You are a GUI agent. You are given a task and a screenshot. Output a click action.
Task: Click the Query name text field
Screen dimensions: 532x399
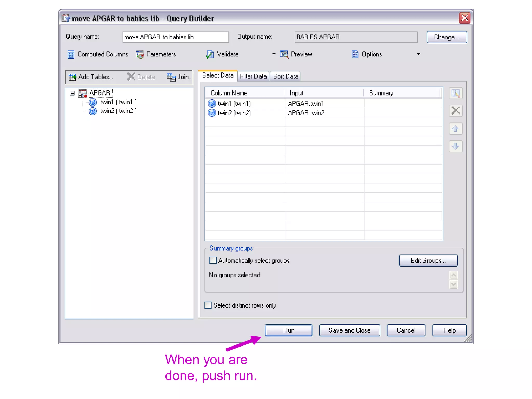pyautogui.click(x=175, y=37)
